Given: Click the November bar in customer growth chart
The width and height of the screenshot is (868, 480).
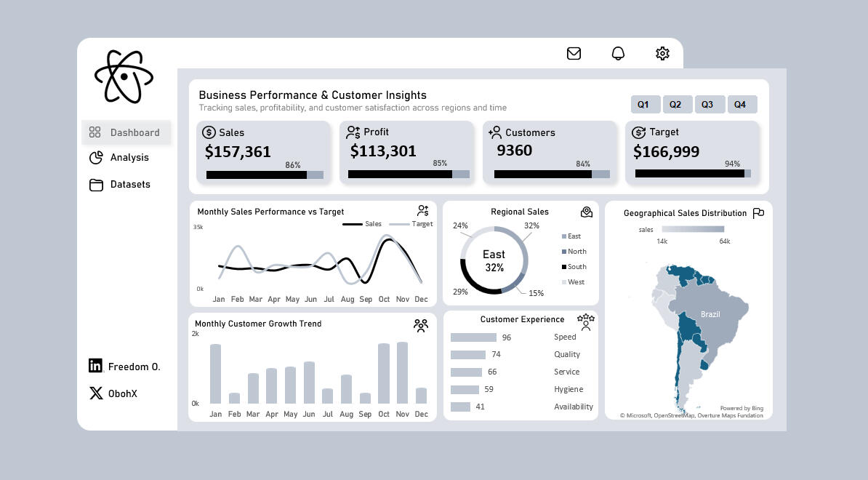Looking at the screenshot, I should [x=402, y=372].
